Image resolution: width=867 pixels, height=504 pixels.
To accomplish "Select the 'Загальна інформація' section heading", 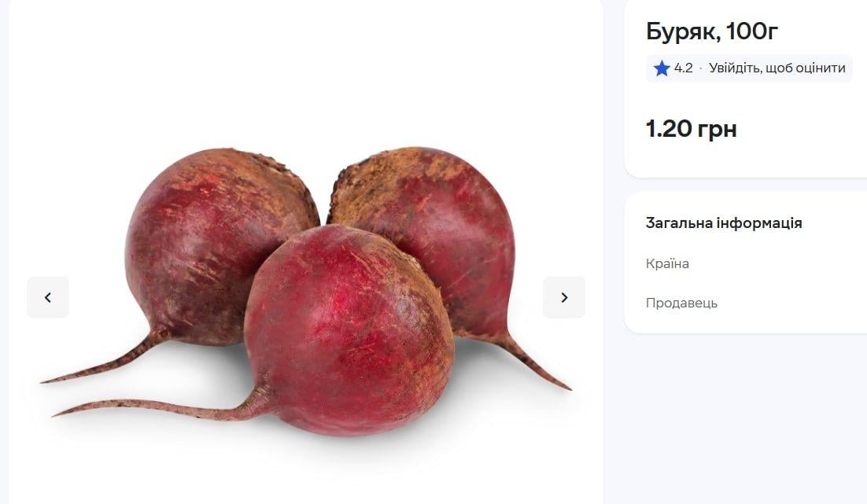I will pos(724,223).
